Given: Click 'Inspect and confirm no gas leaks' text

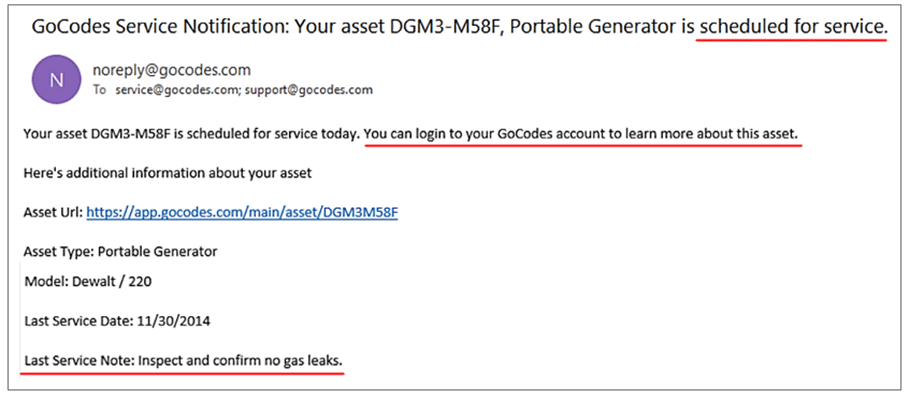Looking at the screenshot, I should pos(240,360).
